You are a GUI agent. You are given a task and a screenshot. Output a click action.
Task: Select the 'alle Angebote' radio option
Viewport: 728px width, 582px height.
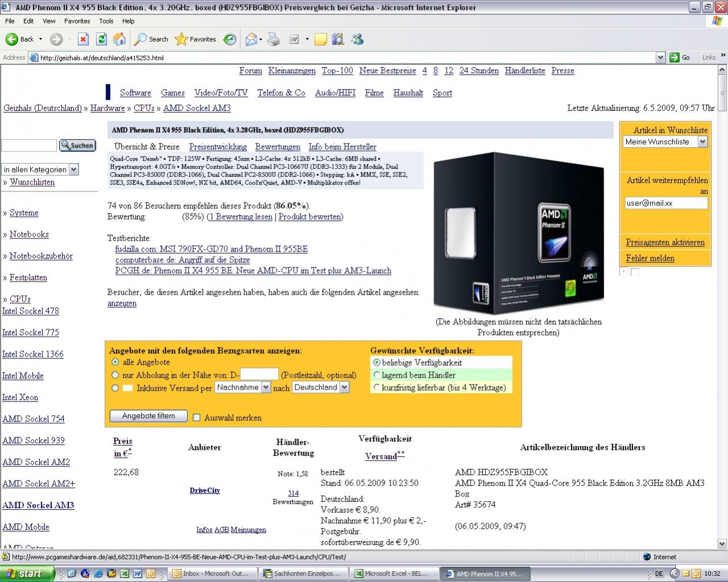coord(116,362)
